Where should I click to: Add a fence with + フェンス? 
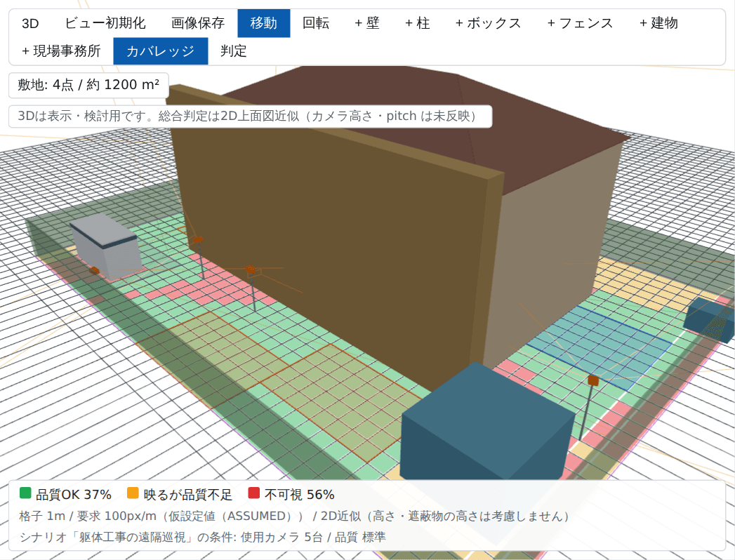point(581,23)
